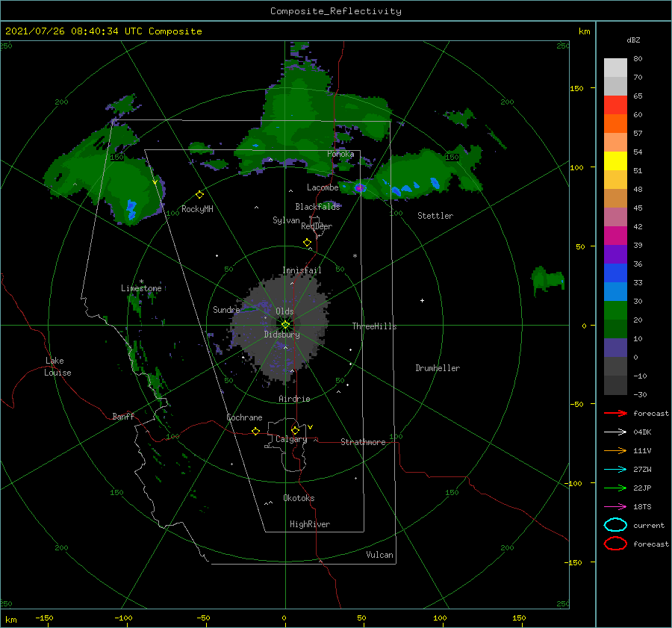Screen dimensions: 672x628
Task: Click the Limestone label
Action: 141,288
